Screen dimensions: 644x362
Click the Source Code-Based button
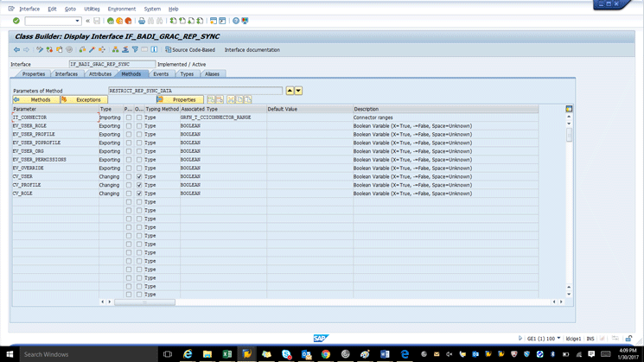pos(190,49)
